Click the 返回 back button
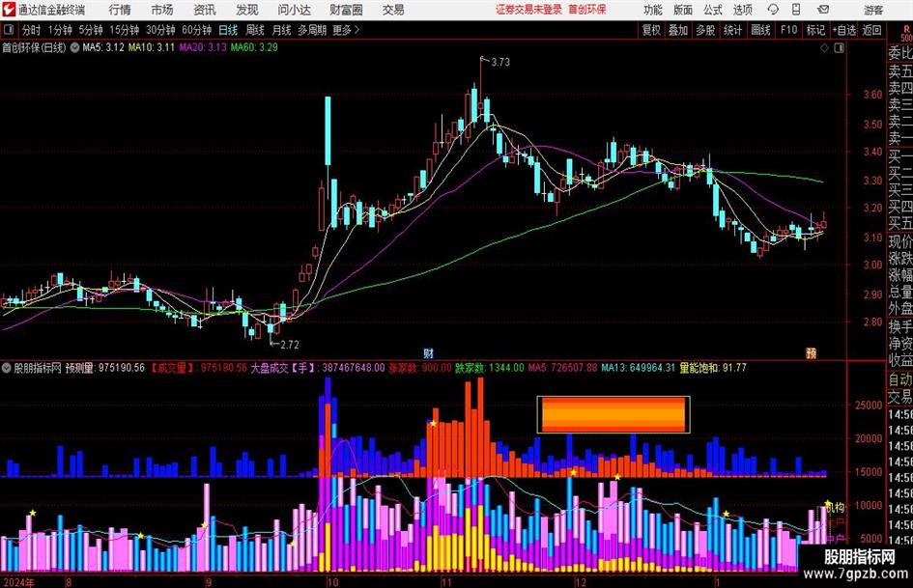This screenshot has height=588, width=913. click(871, 30)
